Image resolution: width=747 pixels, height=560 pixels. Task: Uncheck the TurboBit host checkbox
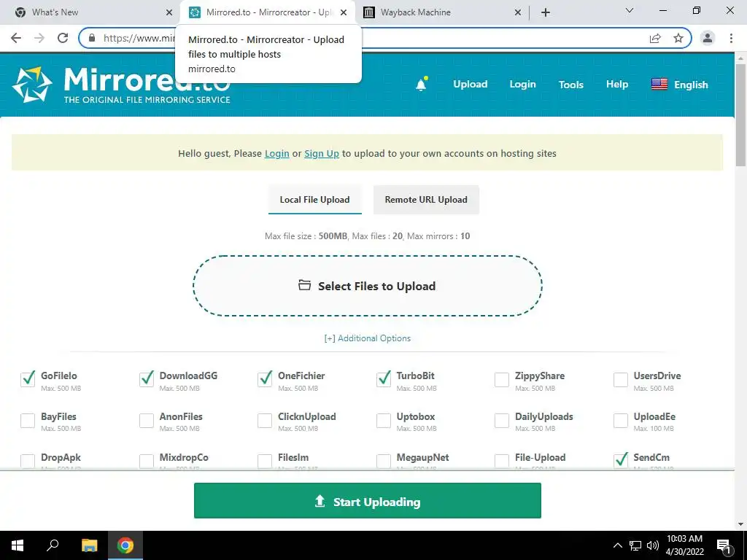click(384, 379)
